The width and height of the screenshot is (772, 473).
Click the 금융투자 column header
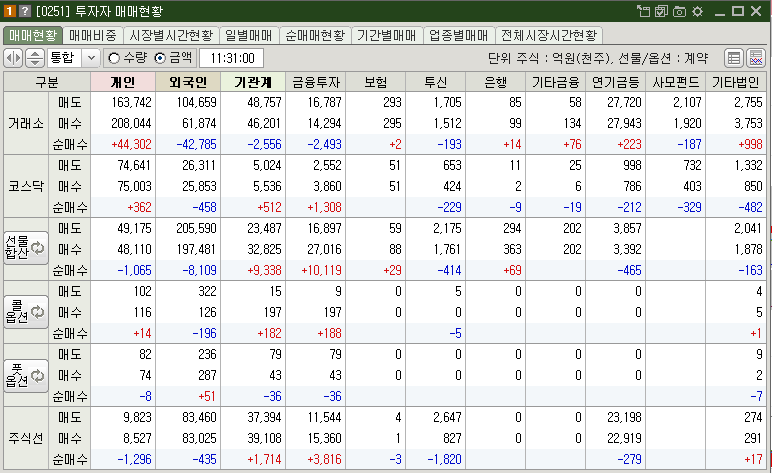[316, 82]
